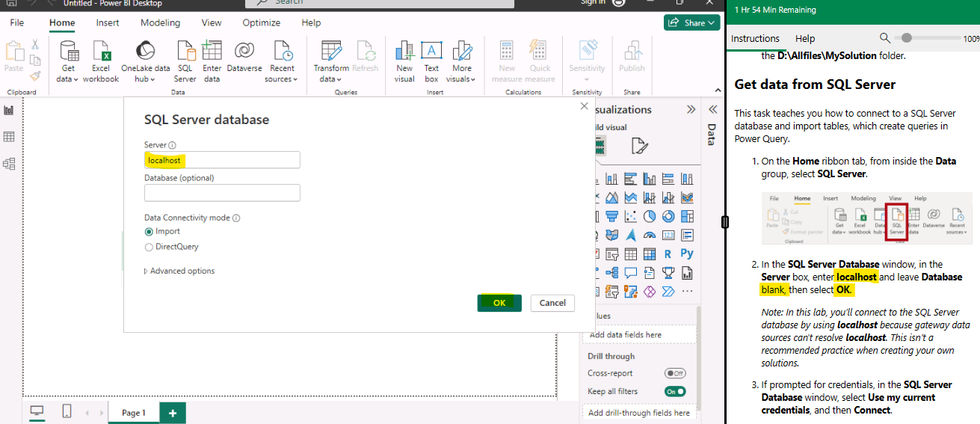Select the R script visual
Image resolution: width=980 pixels, height=424 pixels.
(x=668, y=254)
